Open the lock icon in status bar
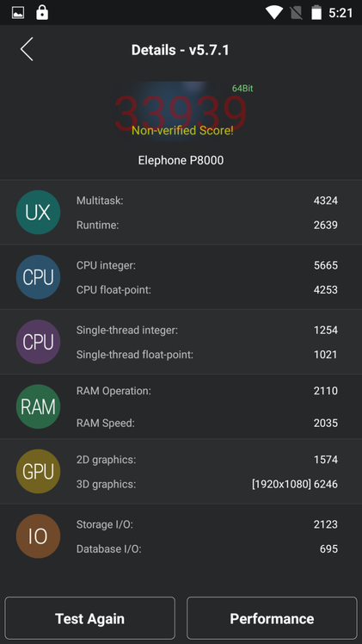 coord(42,13)
